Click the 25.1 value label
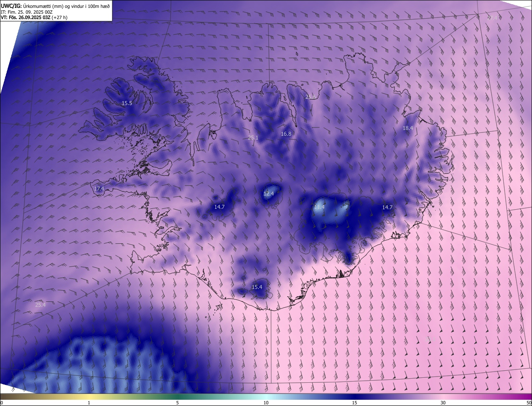The height and width of the screenshot is (406, 532). (x=253, y=137)
